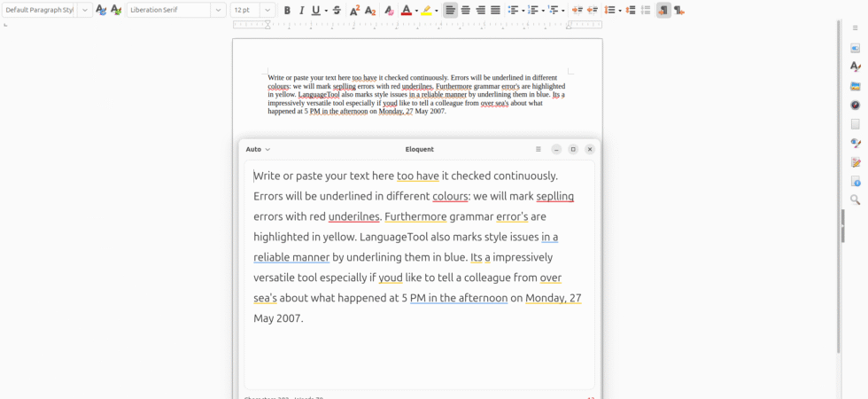Screen dimensions: 868x399
Task: Toggle bold formatting in Writer toolbar
Action: [287, 10]
